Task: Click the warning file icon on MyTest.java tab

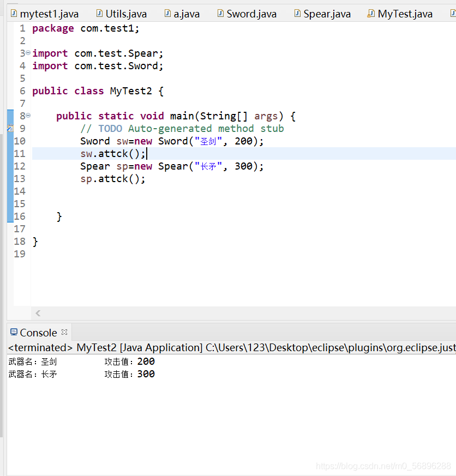Action: [x=371, y=13]
